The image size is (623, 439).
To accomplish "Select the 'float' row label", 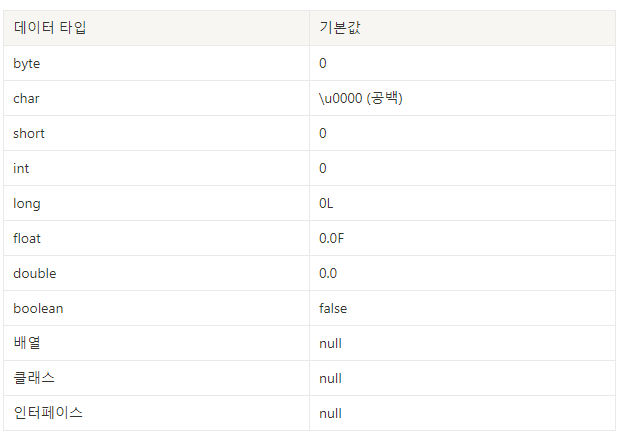I will tap(27, 238).
